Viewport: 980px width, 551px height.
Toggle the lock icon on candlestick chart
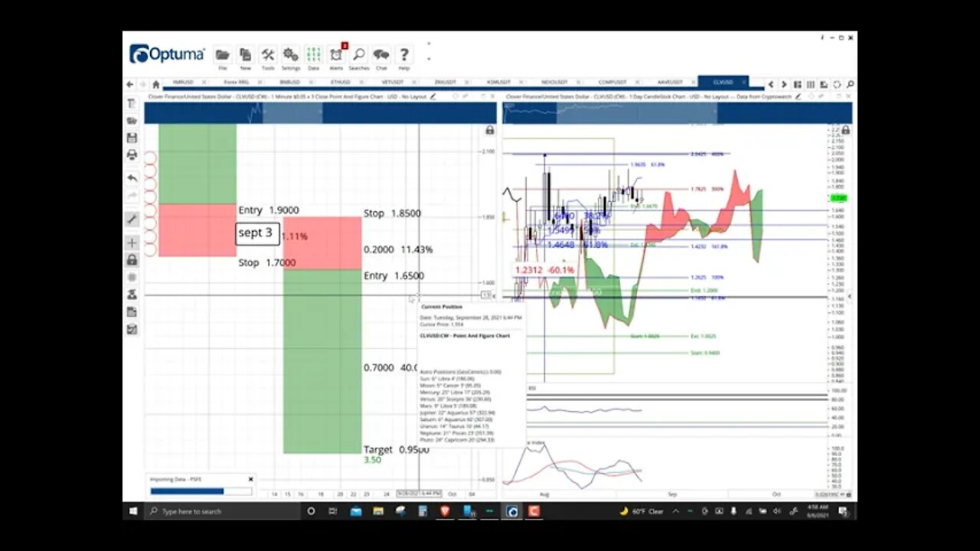pos(845,130)
